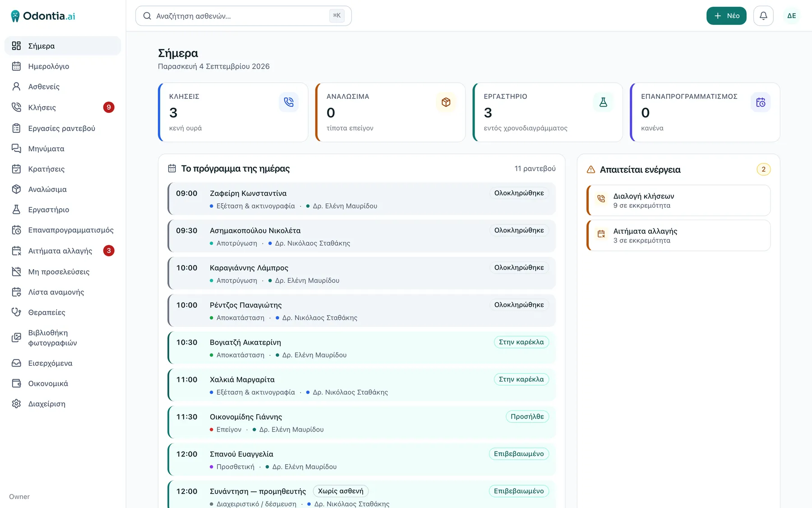Go to Εισερχόμενα in the sidebar
Viewport: 812px width, 508px height.
(63, 363)
